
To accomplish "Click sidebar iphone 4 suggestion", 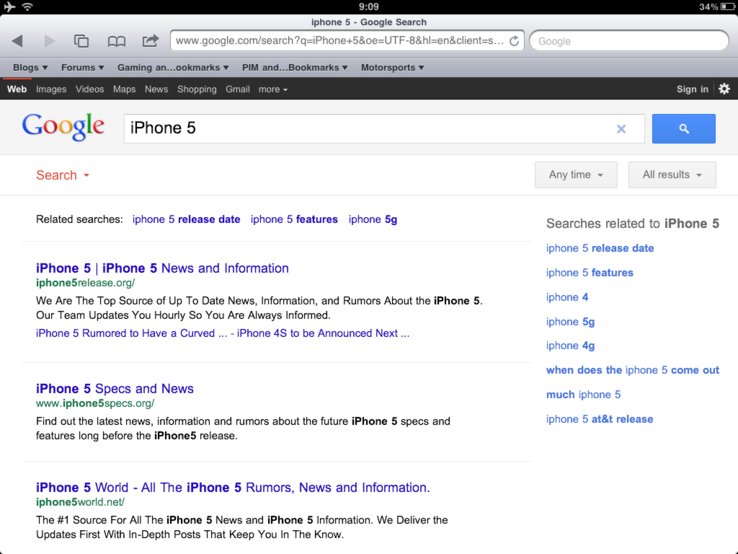I will pyautogui.click(x=567, y=297).
